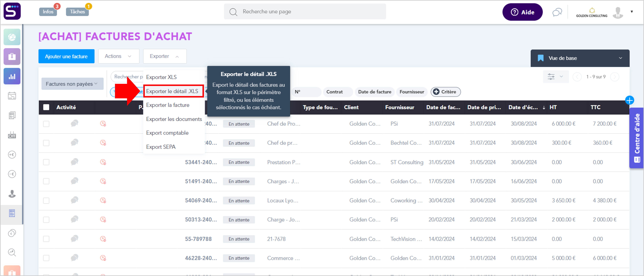
Task: Open the Infos notifications button
Action: [x=48, y=12]
